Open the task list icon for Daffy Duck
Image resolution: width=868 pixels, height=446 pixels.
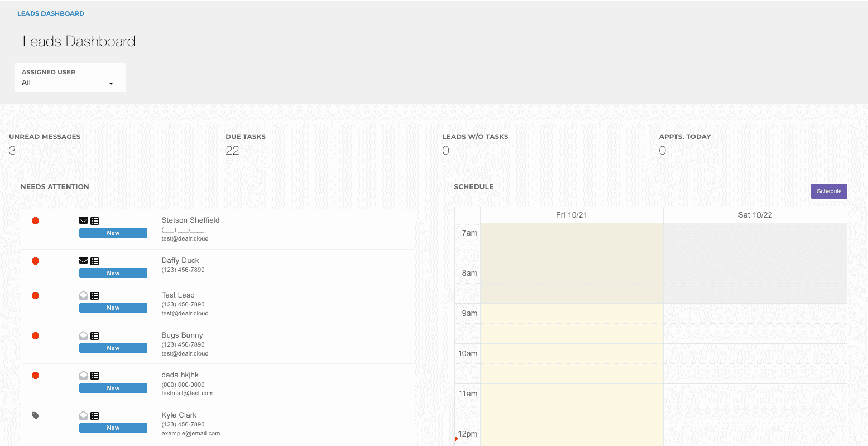95,261
